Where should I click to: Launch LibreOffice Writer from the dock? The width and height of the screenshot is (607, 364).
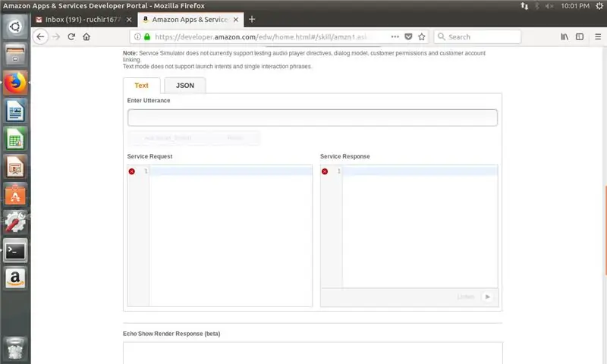pos(15,111)
